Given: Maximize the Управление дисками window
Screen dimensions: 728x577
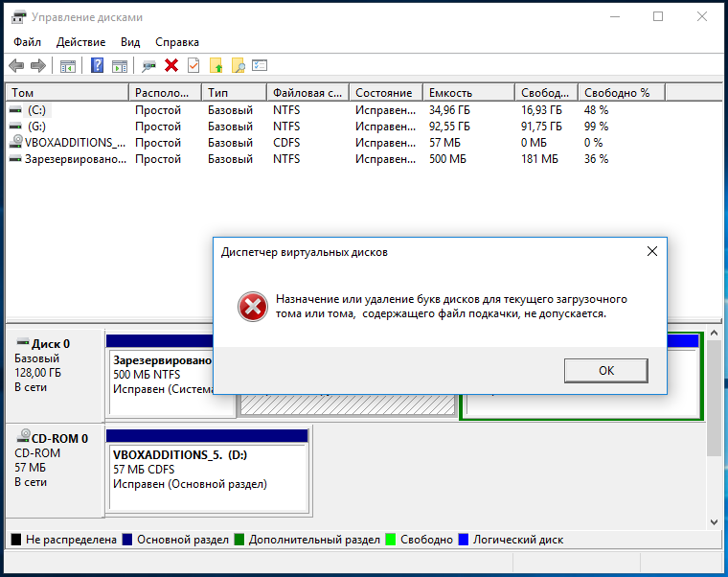Looking at the screenshot, I should [x=658, y=16].
